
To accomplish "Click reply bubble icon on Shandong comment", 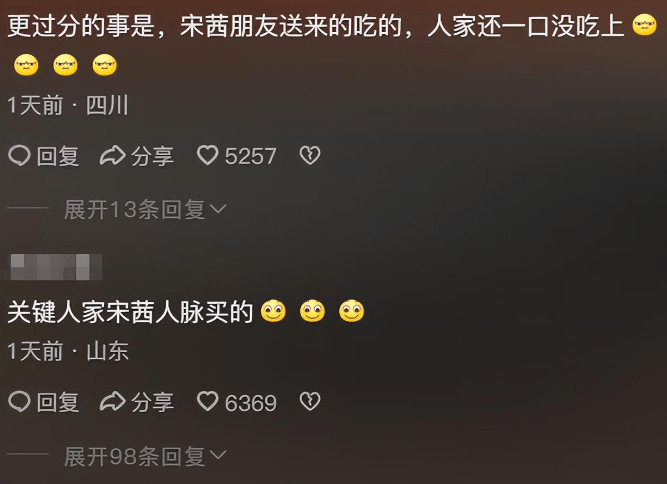I will pyautogui.click(x=19, y=402).
